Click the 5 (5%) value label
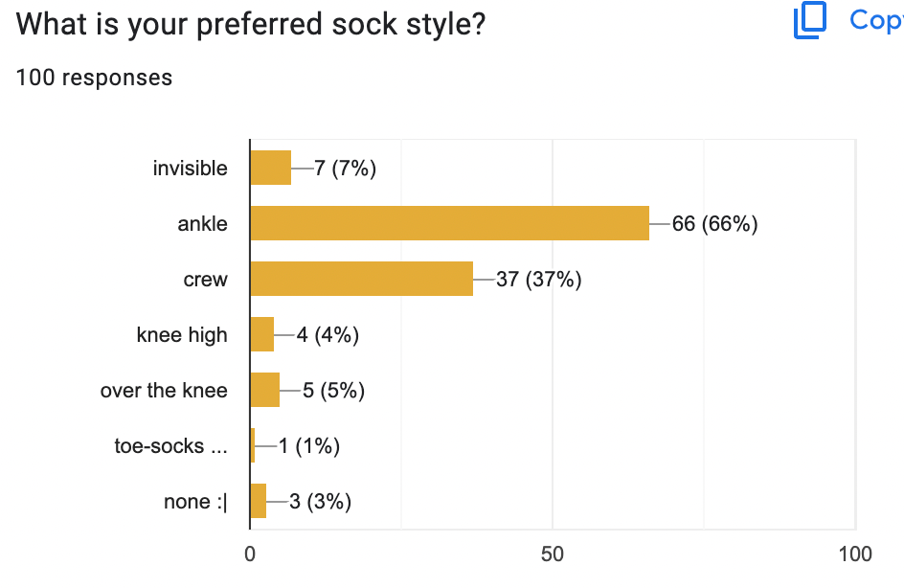 [334, 391]
